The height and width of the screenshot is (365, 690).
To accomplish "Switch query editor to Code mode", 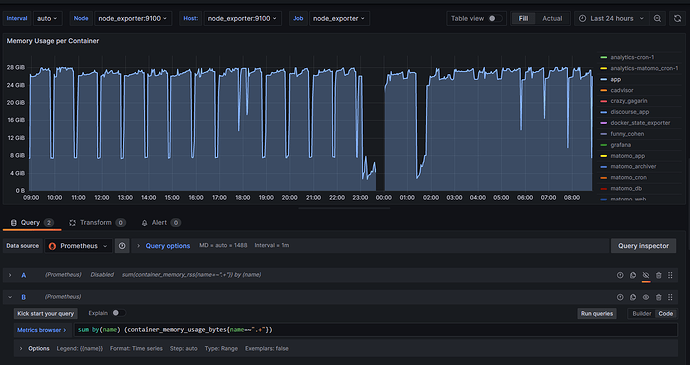I will click(x=665, y=313).
